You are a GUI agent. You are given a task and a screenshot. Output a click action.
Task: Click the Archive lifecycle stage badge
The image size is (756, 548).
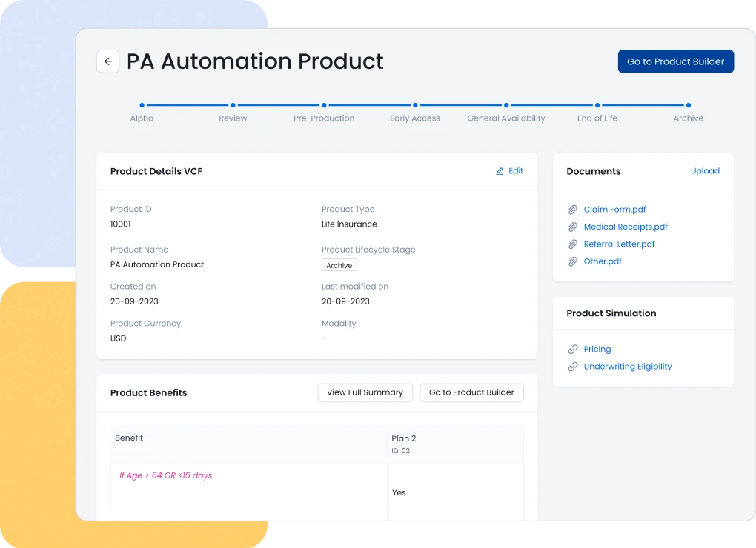pos(339,265)
